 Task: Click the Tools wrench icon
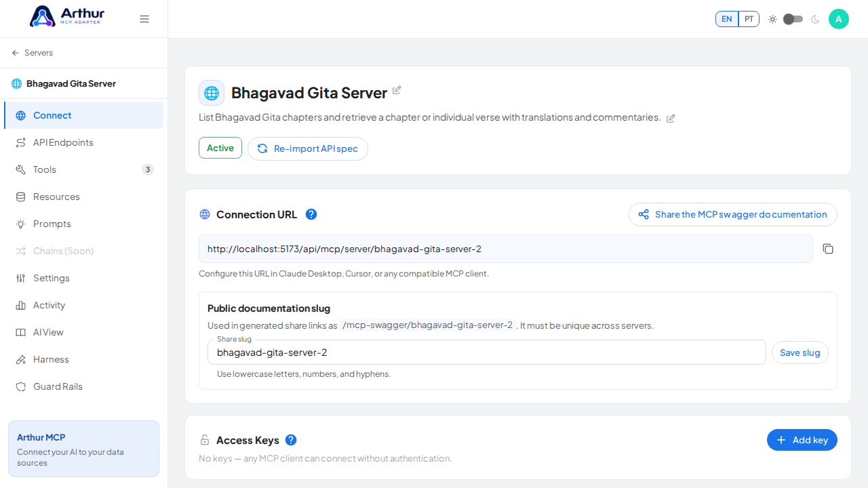[21, 169]
